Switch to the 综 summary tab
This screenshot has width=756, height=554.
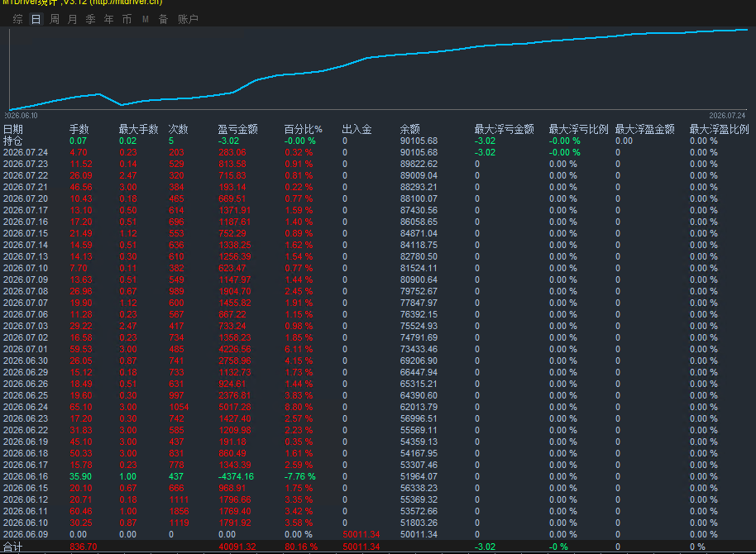click(18, 19)
